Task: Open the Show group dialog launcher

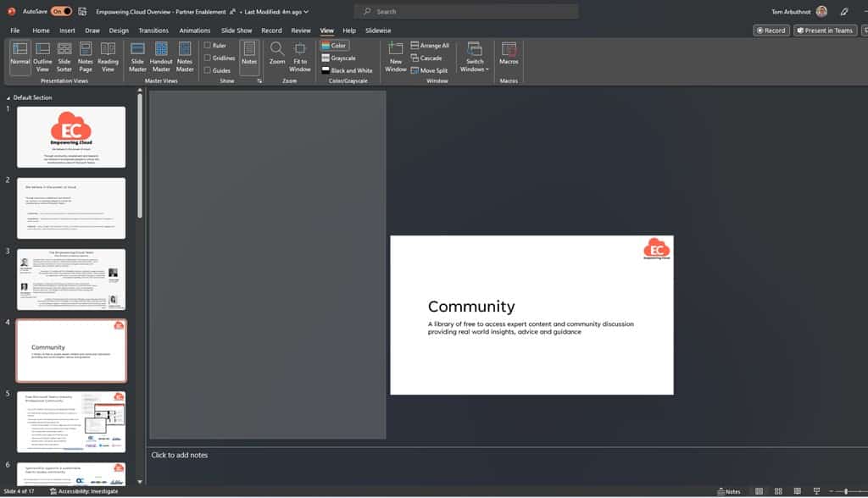Action: click(x=259, y=80)
